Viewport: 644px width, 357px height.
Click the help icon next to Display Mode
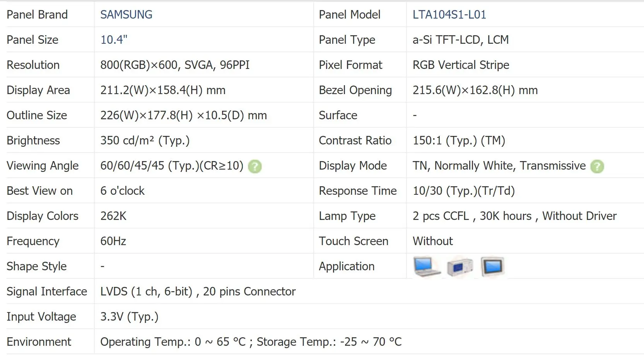(x=597, y=166)
